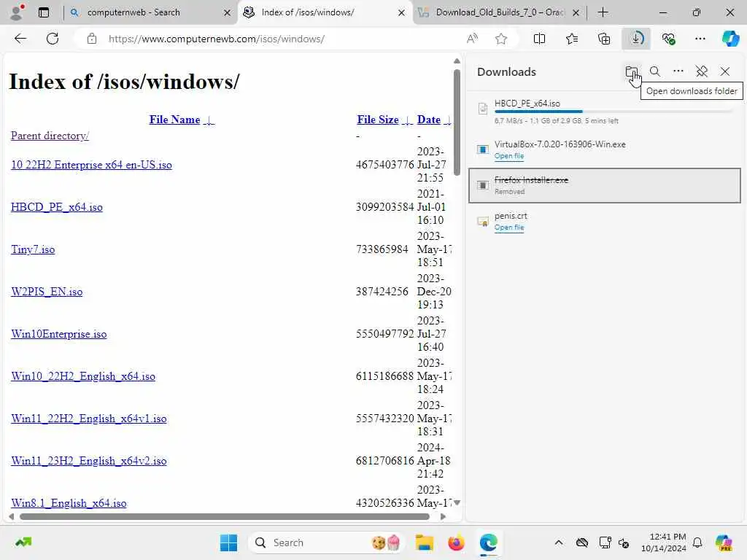Show hidden system tray icons

(559, 542)
